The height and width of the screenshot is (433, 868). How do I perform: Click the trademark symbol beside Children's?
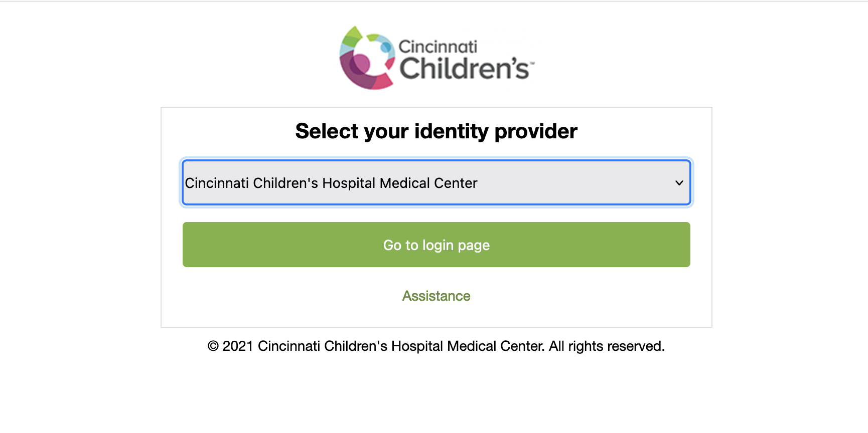click(532, 63)
